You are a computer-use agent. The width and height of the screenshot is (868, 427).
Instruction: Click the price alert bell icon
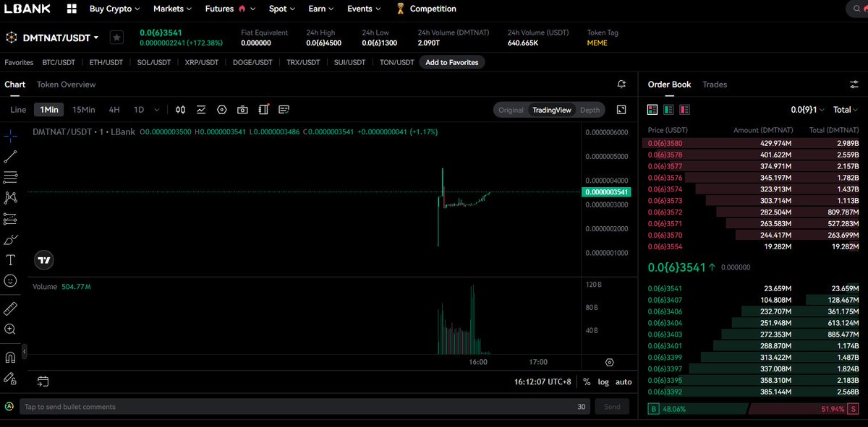point(621,85)
